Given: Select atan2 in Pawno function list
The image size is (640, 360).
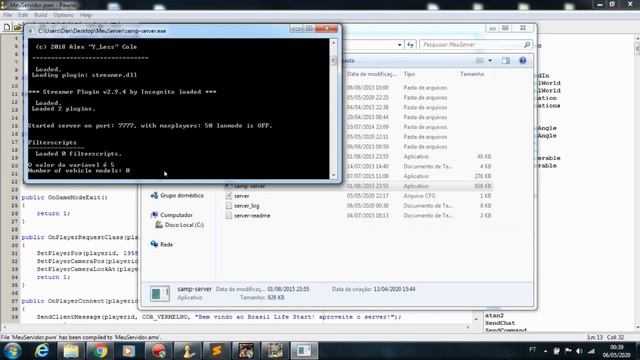Looking at the screenshot, I should pos(494,316).
